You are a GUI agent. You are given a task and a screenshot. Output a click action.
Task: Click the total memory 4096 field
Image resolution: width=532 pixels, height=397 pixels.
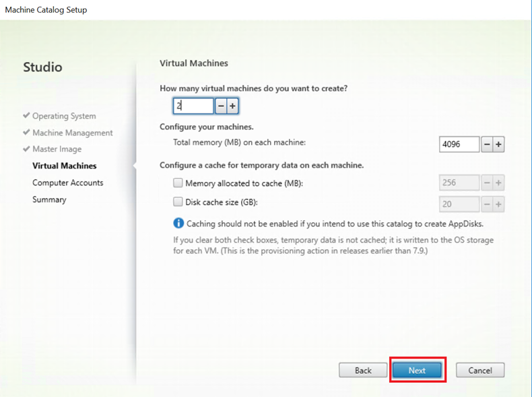[459, 144]
